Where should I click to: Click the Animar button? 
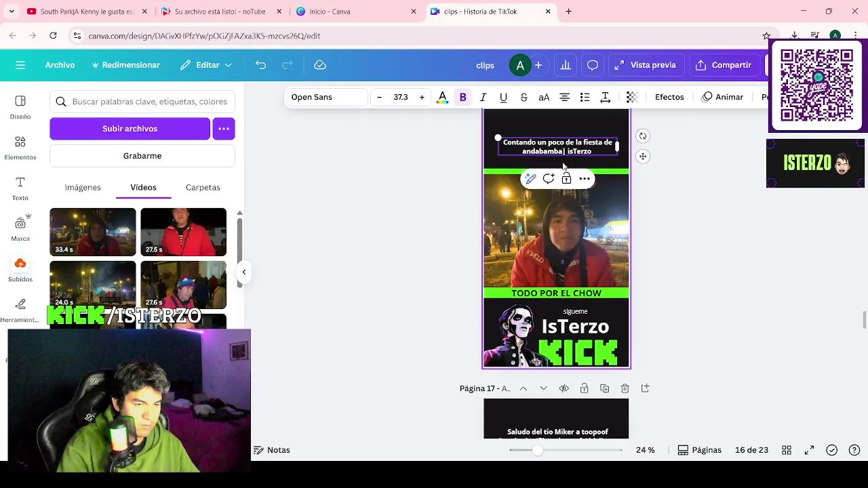tap(722, 97)
